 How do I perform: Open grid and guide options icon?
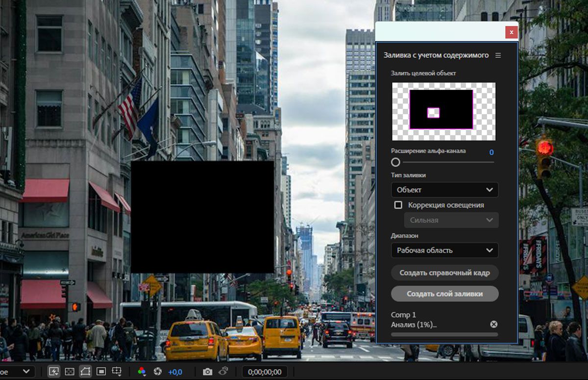point(117,372)
